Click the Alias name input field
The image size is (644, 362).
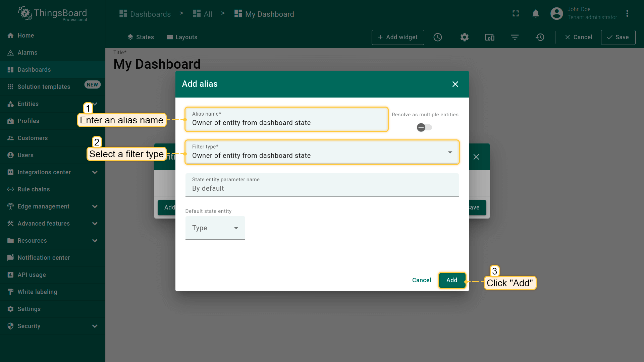pos(286,123)
